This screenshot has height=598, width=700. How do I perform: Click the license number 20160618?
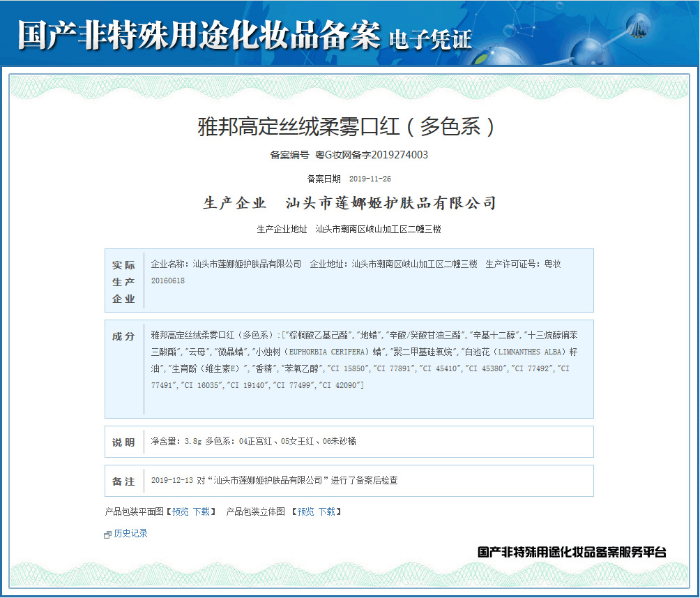click(x=168, y=281)
